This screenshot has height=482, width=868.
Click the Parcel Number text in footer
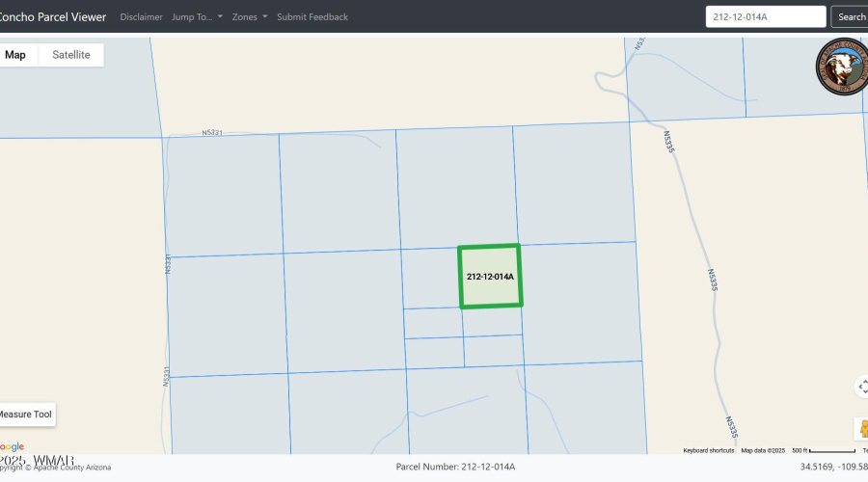(455, 468)
